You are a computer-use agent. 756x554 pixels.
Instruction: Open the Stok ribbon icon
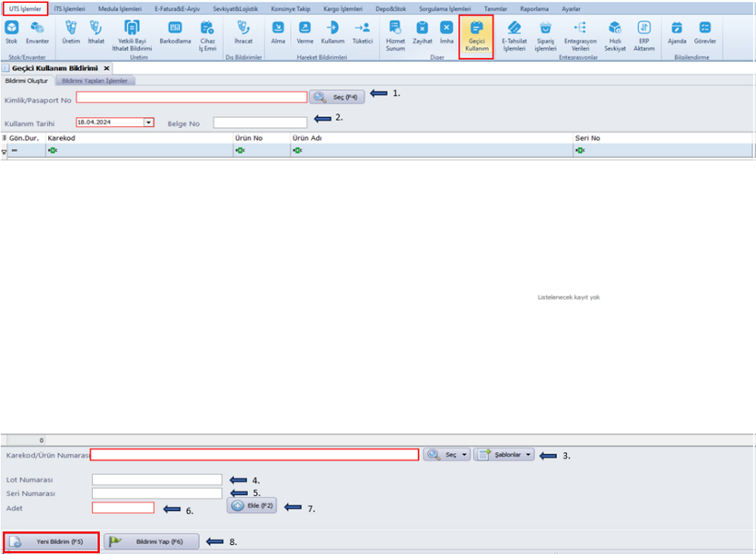[11, 32]
